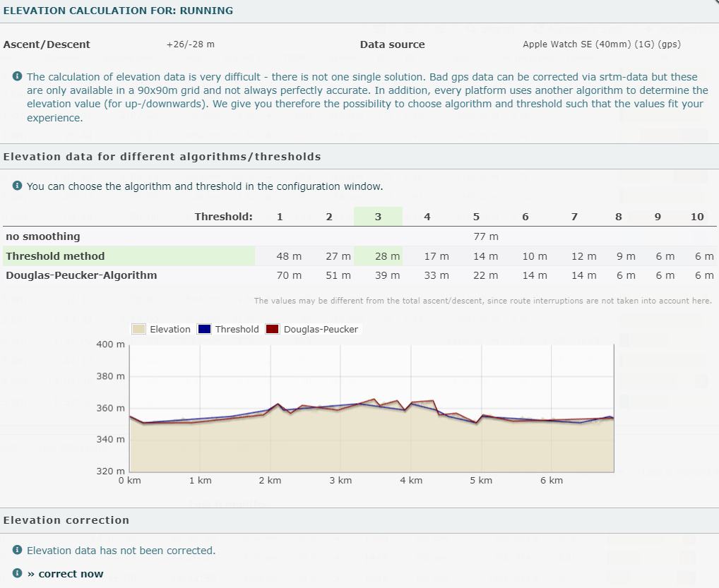Click the Threshold method "12 m" cell

click(584, 256)
